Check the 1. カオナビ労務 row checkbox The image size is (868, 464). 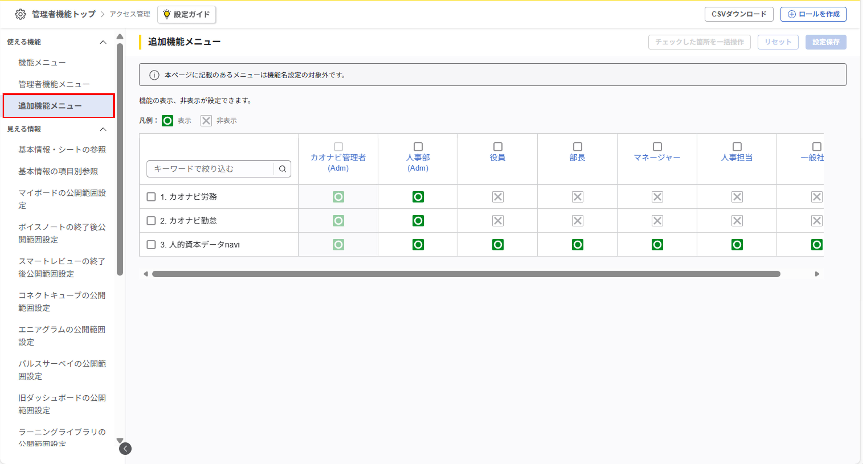pos(151,197)
